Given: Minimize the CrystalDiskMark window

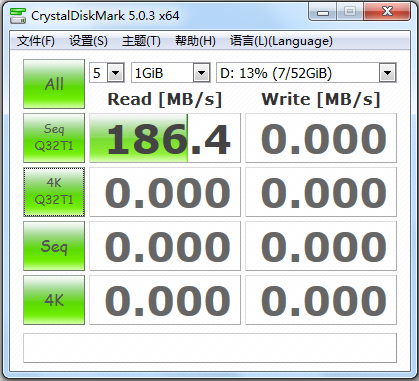Looking at the screenshot, I should pyautogui.click(x=323, y=12).
